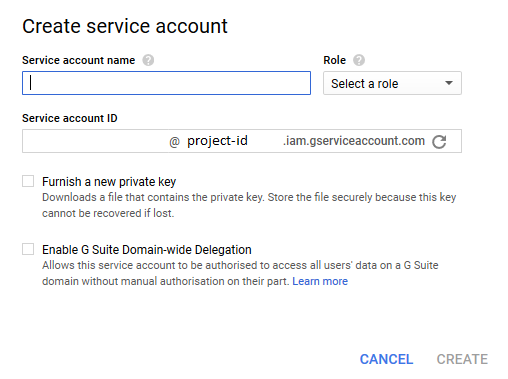Click the private key download description text

pos(249,205)
